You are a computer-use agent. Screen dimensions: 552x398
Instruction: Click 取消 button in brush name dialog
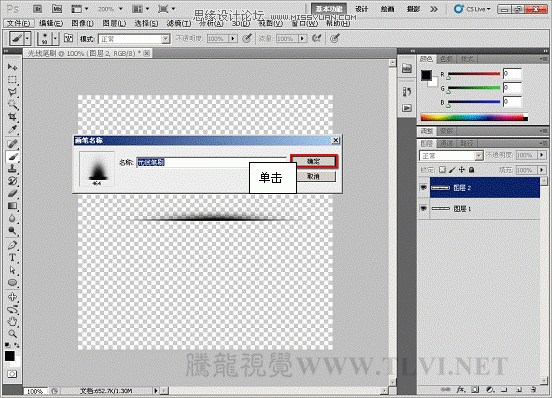313,176
